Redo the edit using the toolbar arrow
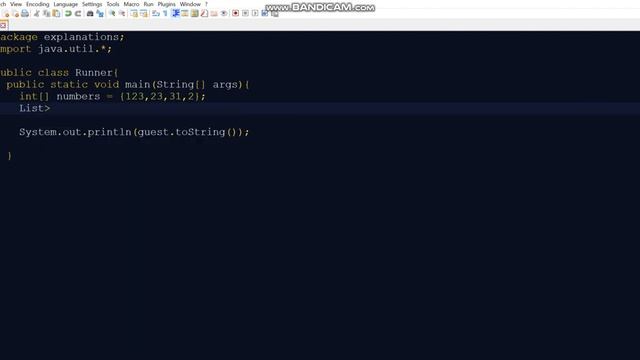640x360 pixels. click(x=78, y=13)
